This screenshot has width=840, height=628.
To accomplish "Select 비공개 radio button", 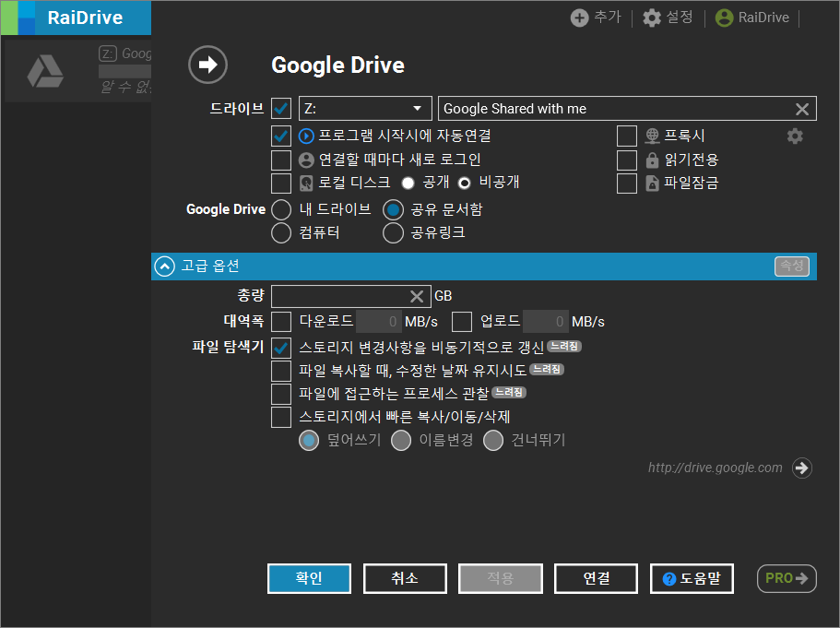I will (x=465, y=184).
